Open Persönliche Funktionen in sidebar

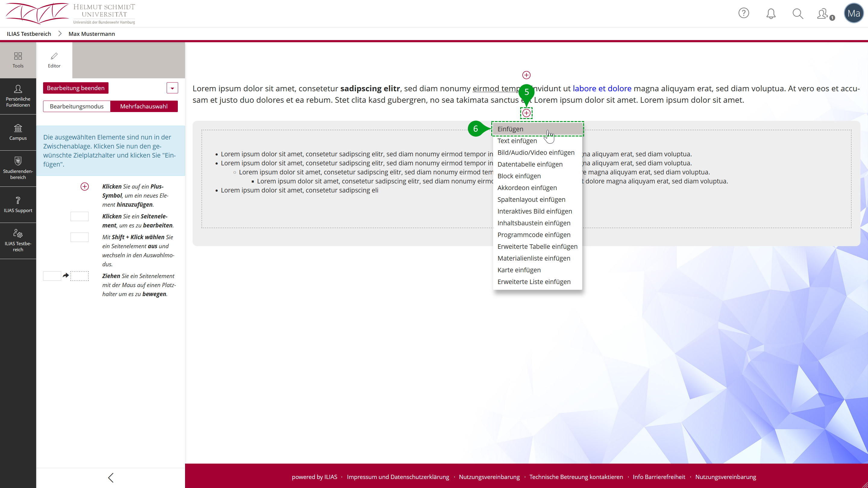click(18, 96)
